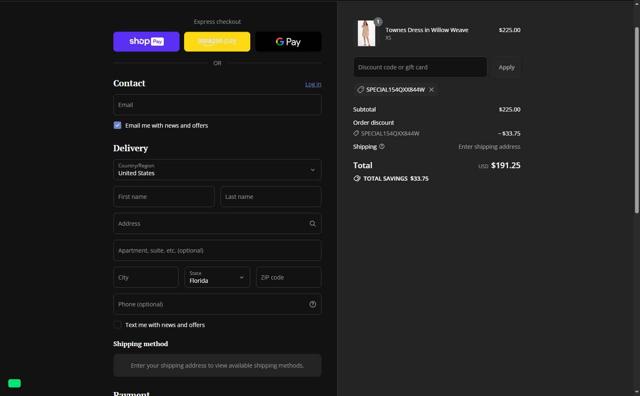This screenshot has height=396, width=640.
Task: Open the State dropdown showing Florida
Action: coord(217,278)
